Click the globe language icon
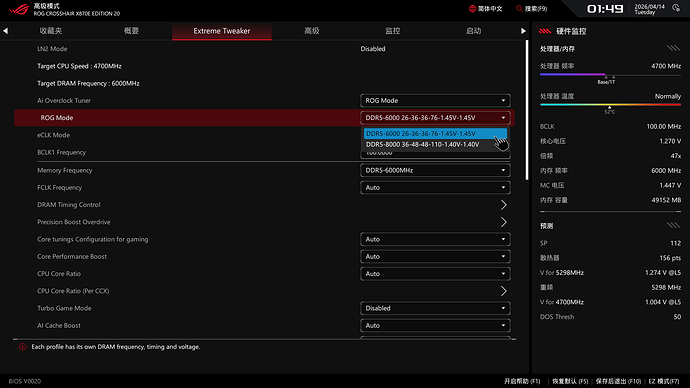Viewport: 690px width, 388px height. click(x=472, y=9)
